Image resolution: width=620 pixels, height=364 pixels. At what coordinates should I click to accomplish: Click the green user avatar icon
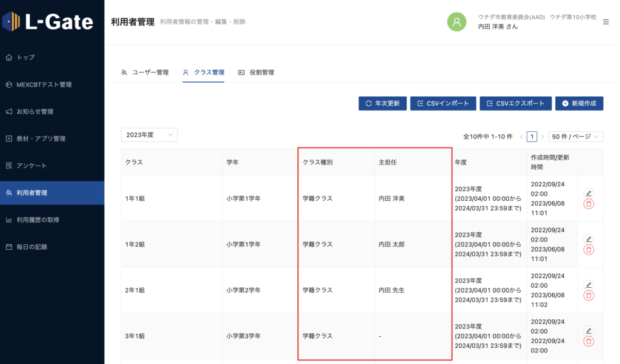click(457, 22)
